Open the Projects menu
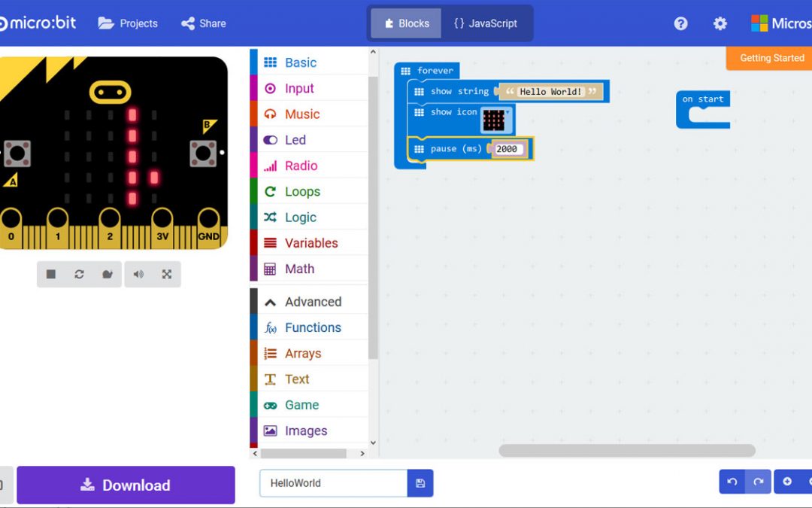The height and width of the screenshot is (508, 812). [x=128, y=23]
